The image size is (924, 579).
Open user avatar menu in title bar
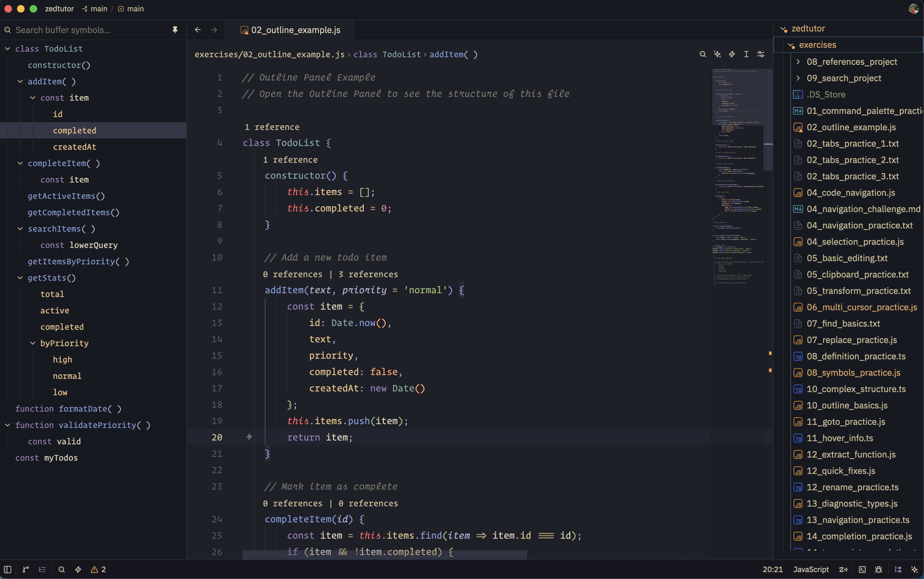pyautogui.click(x=914, y=9)
